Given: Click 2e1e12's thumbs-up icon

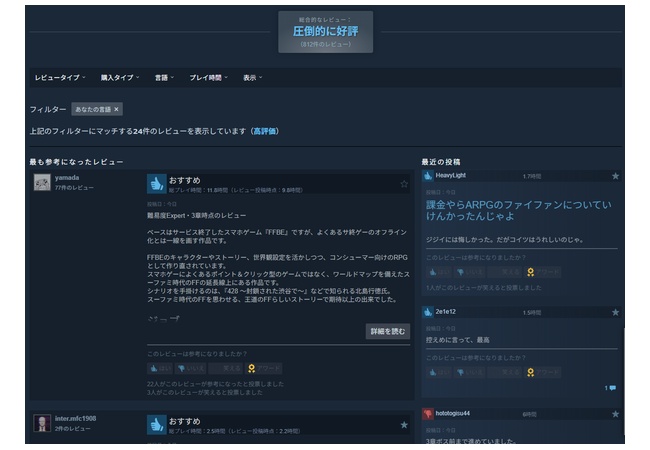Looking at the screenshot, I should click(x=428, y=312).
